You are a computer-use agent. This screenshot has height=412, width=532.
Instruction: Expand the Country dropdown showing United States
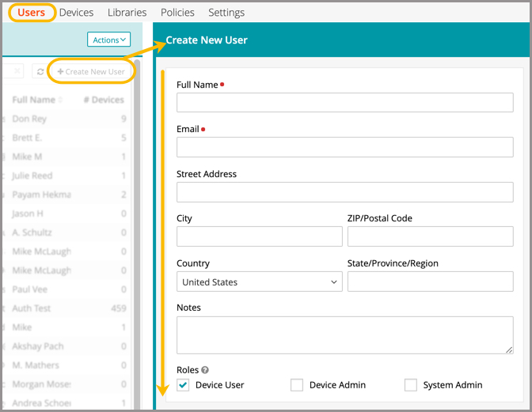[259, 282]
